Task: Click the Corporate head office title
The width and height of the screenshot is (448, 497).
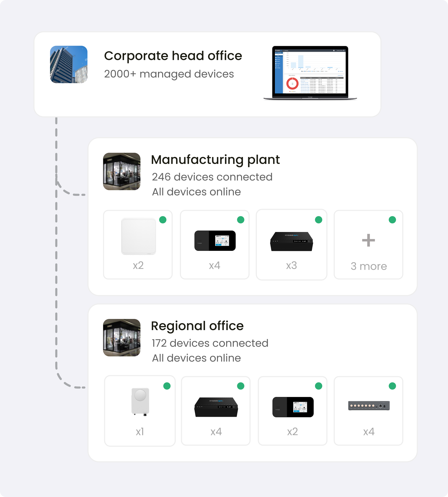Action: pyautogui.click(x=173, y=56)
